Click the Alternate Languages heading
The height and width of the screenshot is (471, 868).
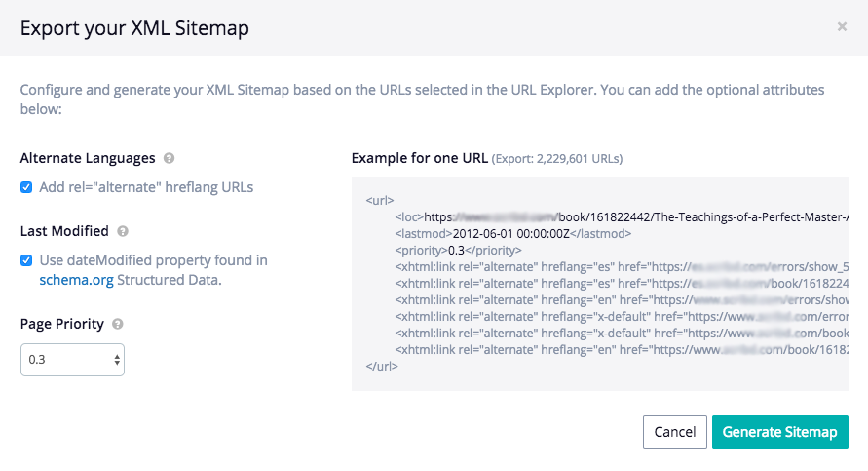tap(88, 158)
